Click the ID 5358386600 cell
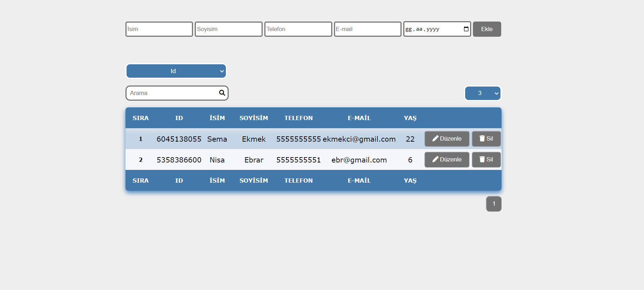Image resolution: width=644 pixels, height=290 pixels. [x=179, y=160]
